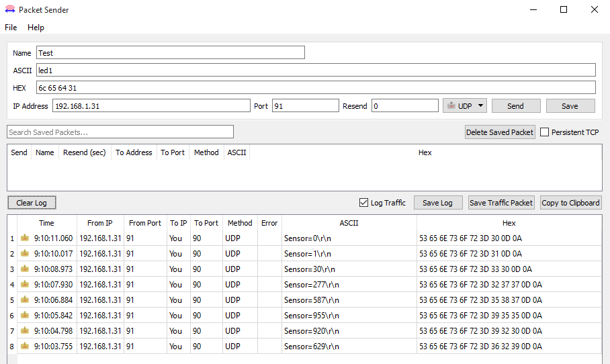This screenshot has height=364, width=610.
Task: Click the Error column header
Action: (269, 223)
